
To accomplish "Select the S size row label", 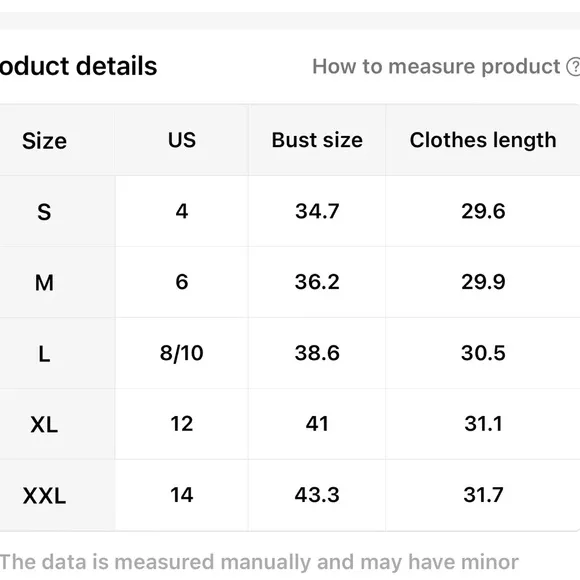I will click(44, 212).
